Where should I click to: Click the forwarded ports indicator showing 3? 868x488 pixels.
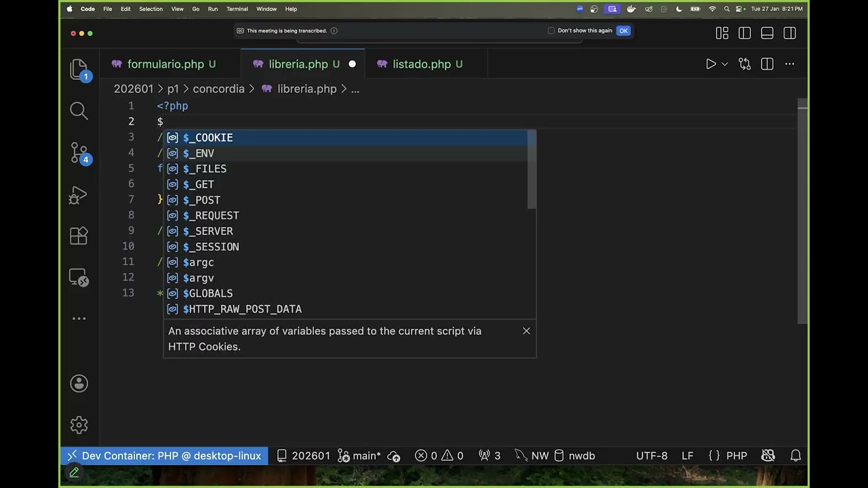[x=490, y=455]
